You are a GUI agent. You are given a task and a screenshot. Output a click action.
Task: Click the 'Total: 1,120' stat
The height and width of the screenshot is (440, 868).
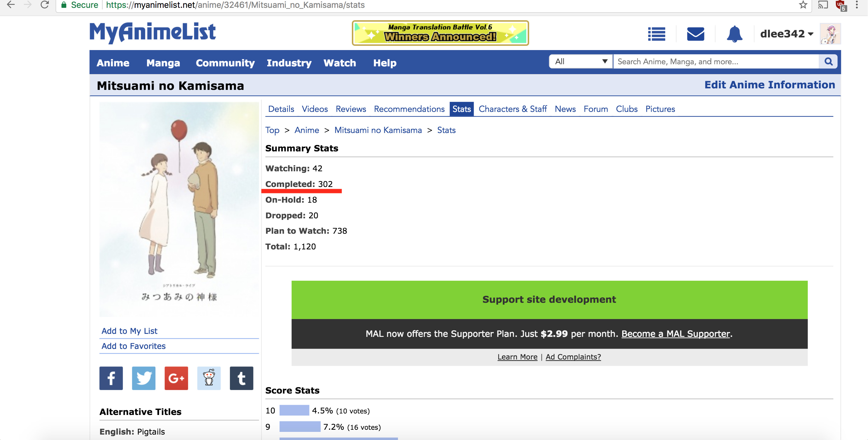[290, 247]
